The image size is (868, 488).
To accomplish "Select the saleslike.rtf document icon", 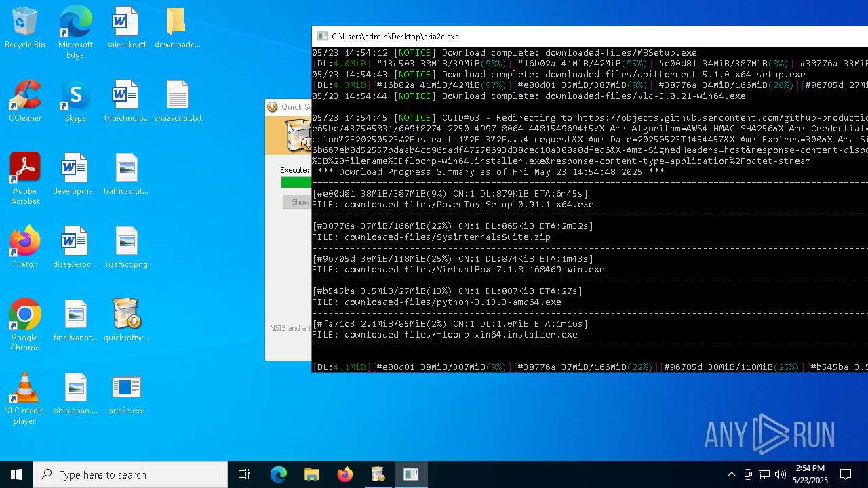I will point(126,28).
